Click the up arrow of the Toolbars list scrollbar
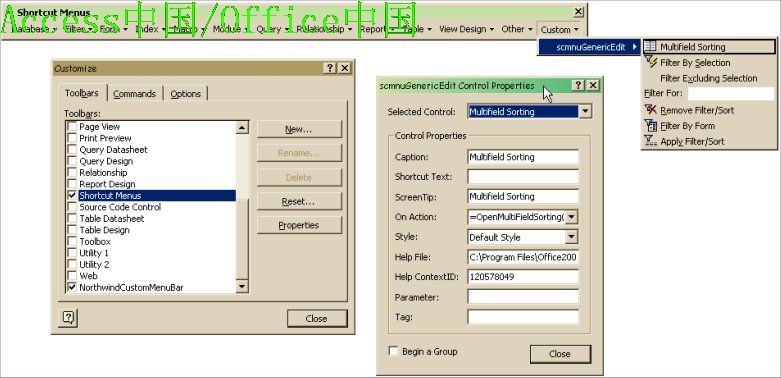The height and width of the screenshot is (378, 781). click(x=242, y=127)
